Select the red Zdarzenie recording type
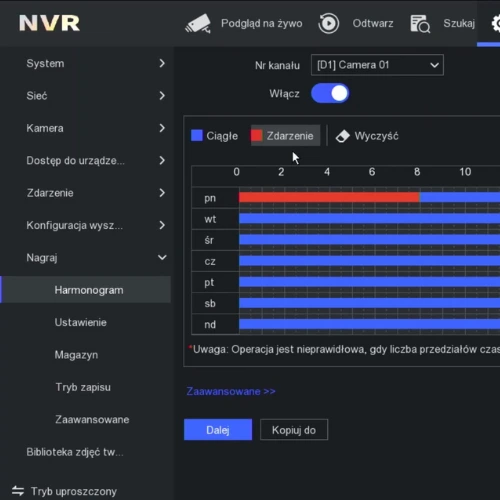The image size is (500, 500). point(285,136)
